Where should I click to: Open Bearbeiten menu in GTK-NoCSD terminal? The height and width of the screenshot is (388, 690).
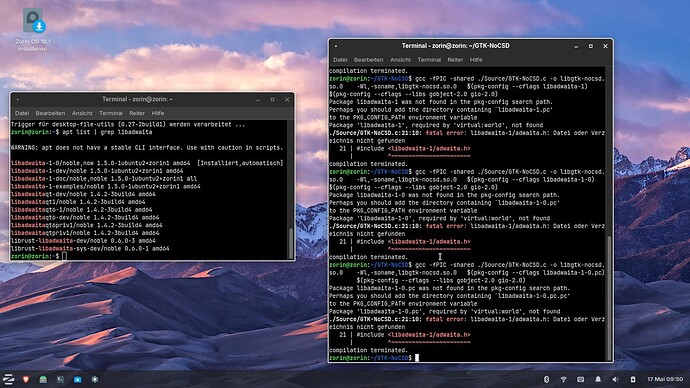click(368, 60)
